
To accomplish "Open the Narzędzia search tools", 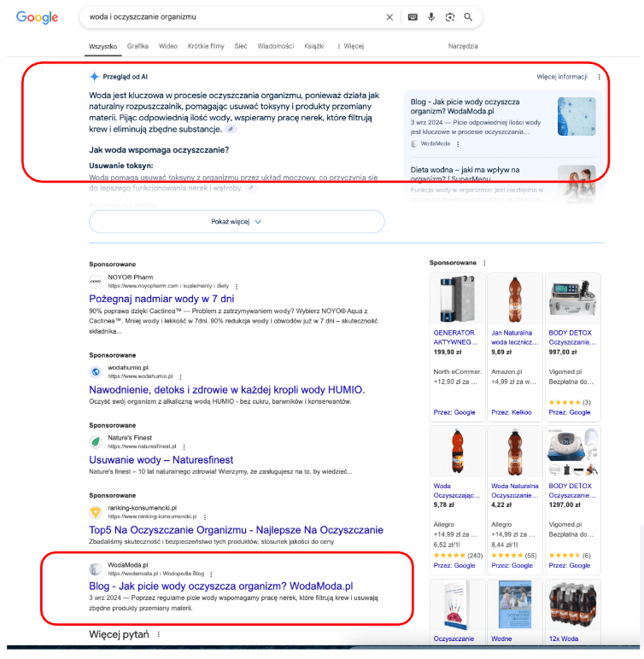I will [463, 46].
